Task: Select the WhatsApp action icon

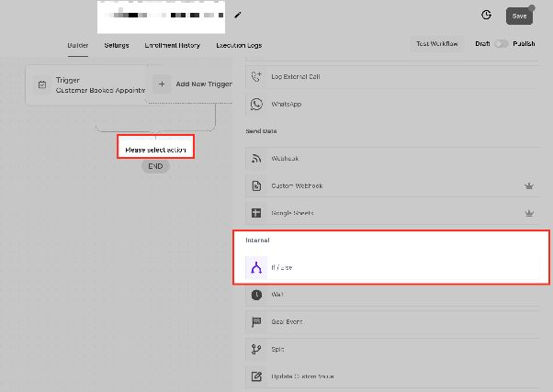Action: (256, 104)
